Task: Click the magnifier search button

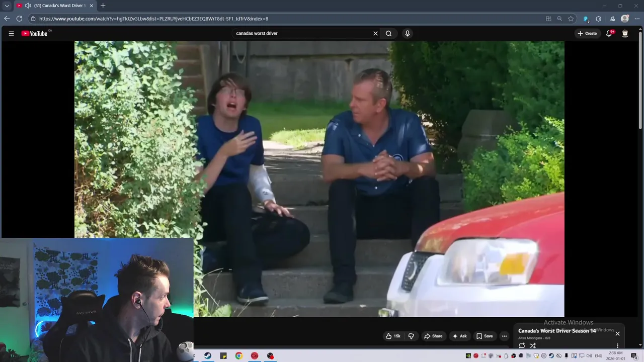Action: pyautogui.click(x=388, y=34)
